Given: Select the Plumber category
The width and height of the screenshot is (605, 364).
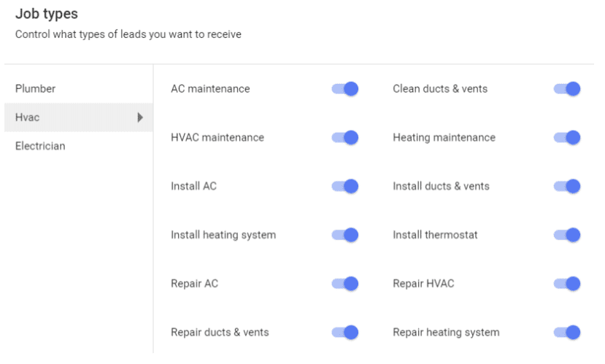Looking at the screenshot, I should 36,89.
